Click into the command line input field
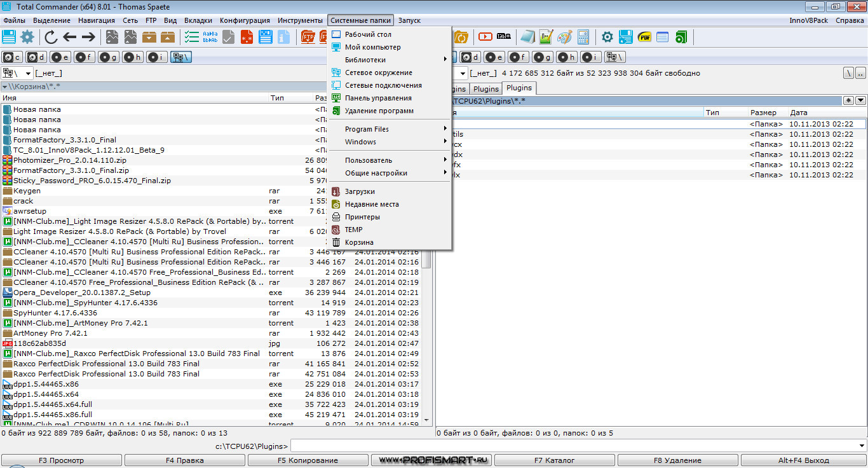This screenshot has width=868, height=468. 574,446
